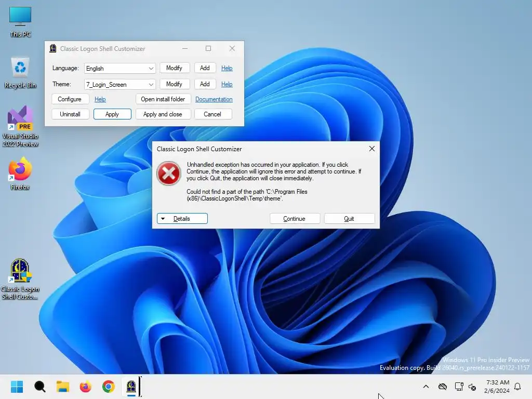Click Modify next to Theme
Viewport: 532px width, 399px height.
[x=175, y=84]
